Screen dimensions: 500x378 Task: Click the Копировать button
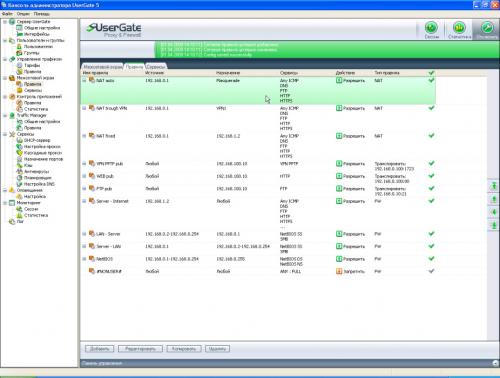[x=184, y=349]
